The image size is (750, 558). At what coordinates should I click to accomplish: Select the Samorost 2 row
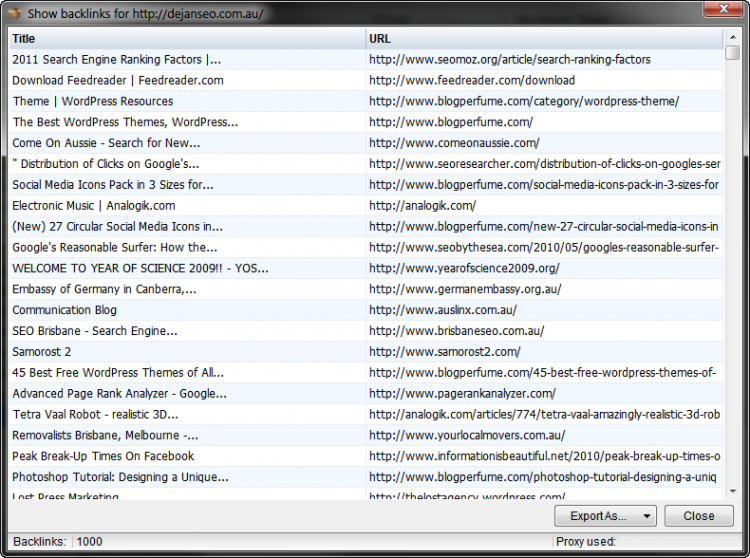point(42,352)
